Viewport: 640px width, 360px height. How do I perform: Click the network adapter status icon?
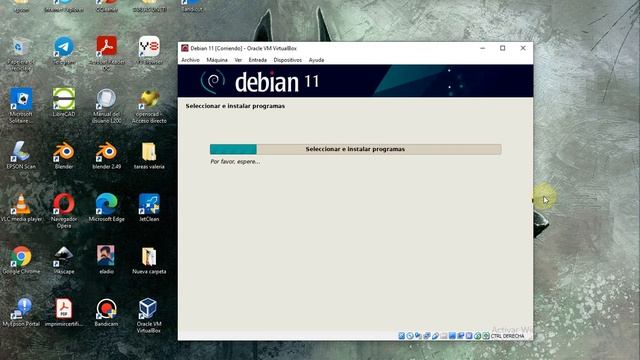(427, 336)
